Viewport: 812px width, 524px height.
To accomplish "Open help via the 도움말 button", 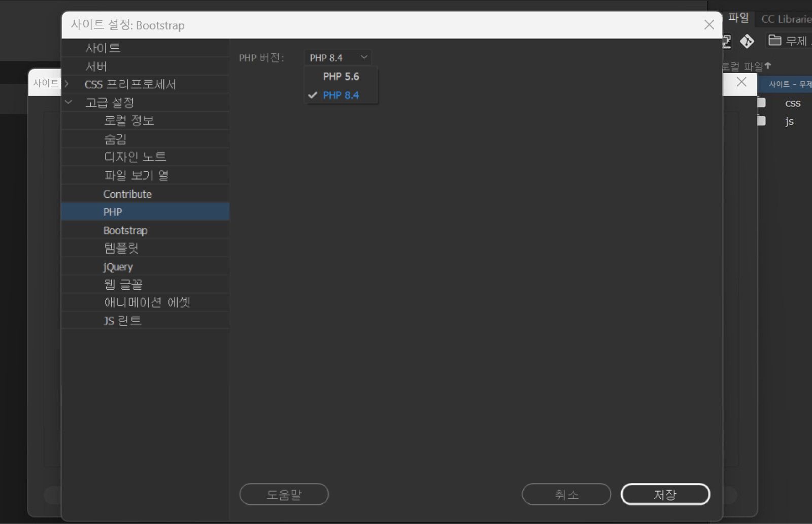I will point(284,494).
